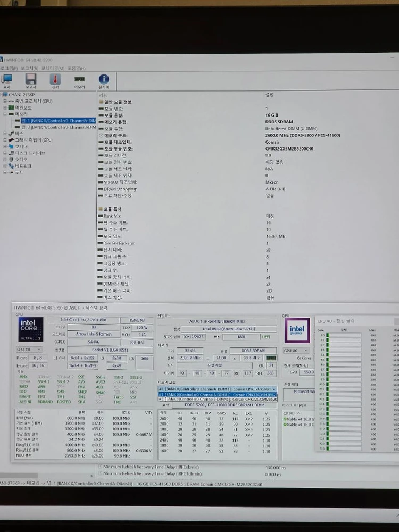Image resolution: width=399 pixels, height=532 pixels.
Task: Select tree row 열: 1 BANK 0 ChannelA
Action: [58, 120]
